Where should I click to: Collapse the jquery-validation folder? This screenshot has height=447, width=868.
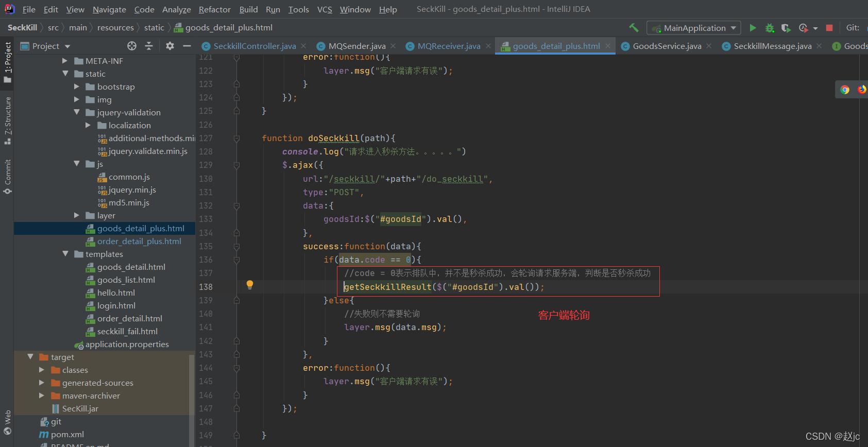click(76, 112)
